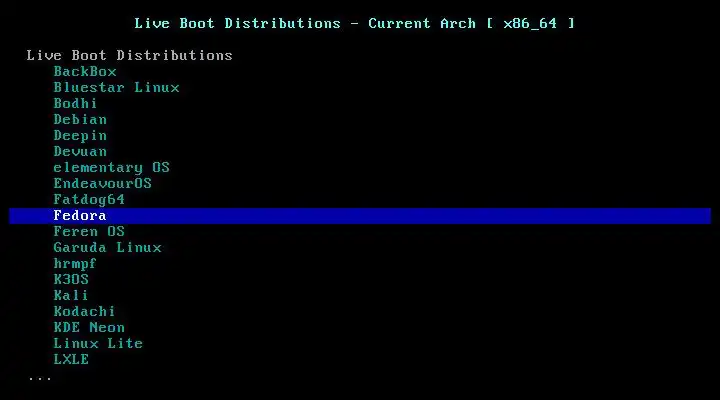720x400 pixels.
Task: Click the ellipsis showing more entries
Action: click(40, 379)
